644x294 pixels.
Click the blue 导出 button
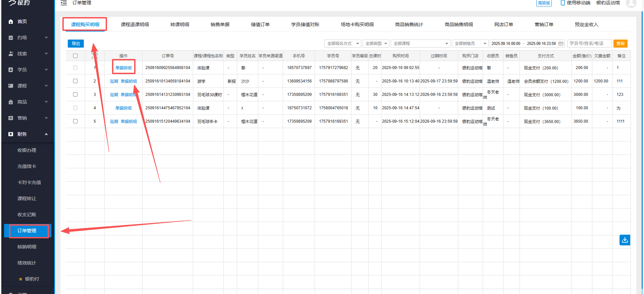click(76, 44)
